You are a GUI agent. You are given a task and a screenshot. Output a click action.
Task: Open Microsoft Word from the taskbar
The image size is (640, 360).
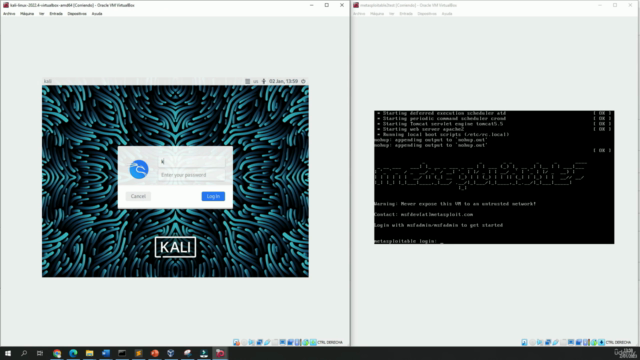[106, 353]
